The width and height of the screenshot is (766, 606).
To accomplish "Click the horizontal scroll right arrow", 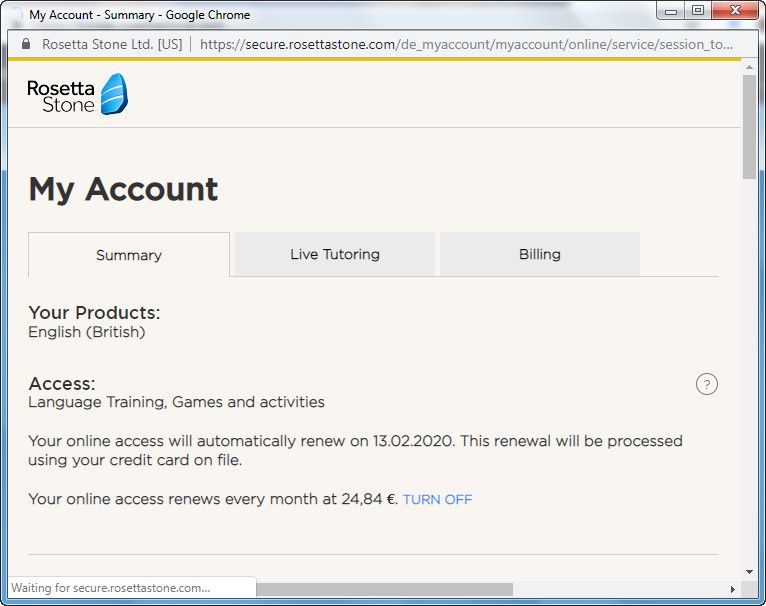I will (732, 589).
